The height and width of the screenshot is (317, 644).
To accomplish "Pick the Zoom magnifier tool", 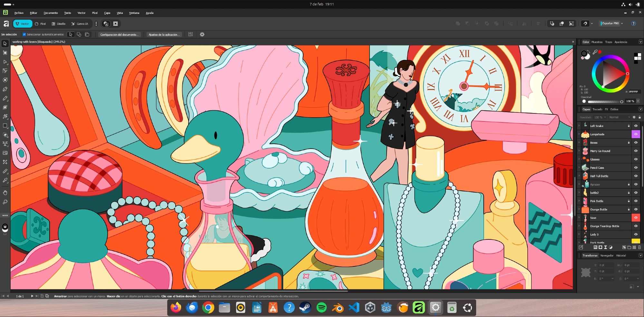I will click(5, 202).
